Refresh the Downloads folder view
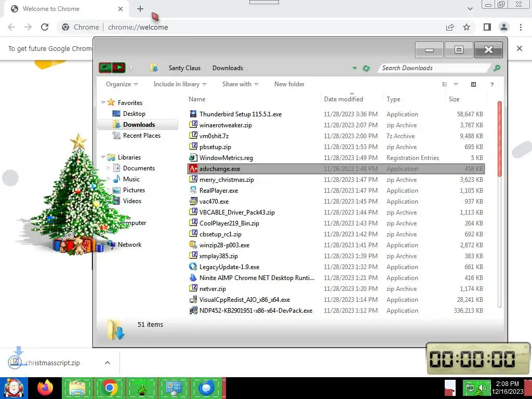The width and height of the screenshot is (532, 399). pyautogui.click(x=366, y=68)
